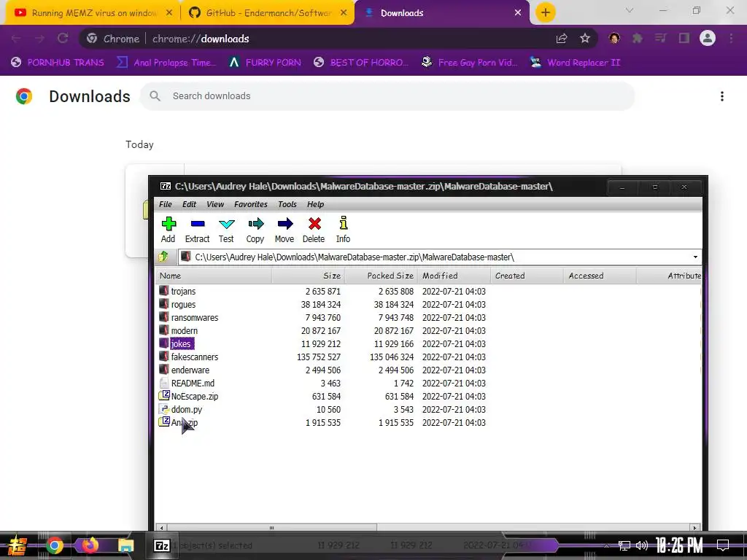747x560 pixels.
Task: Open the notification center icon
Action: pyautogui.click(x=723, y=545)
